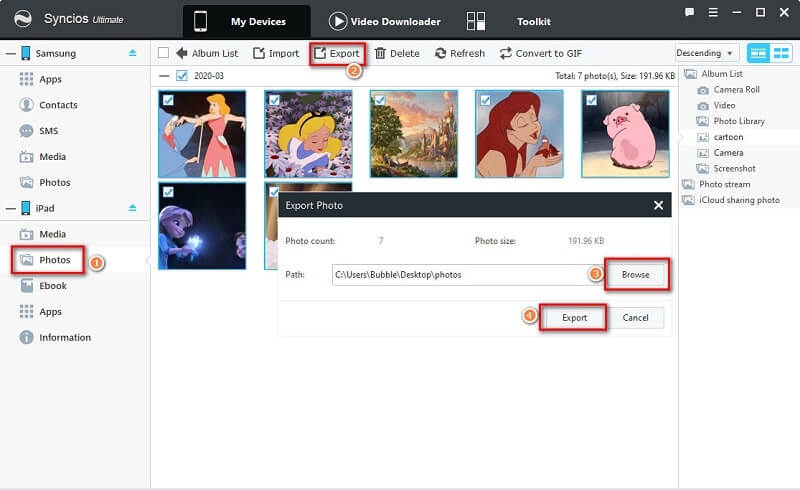Switch to Video Downloader tab
Viewport: 800px width, 490px height.
(385, 21)
